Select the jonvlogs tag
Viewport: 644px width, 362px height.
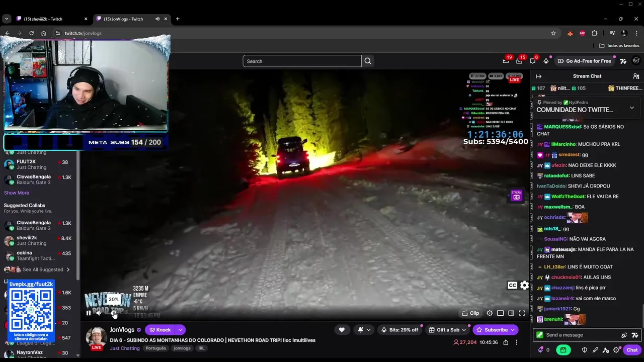click(182, 348)
